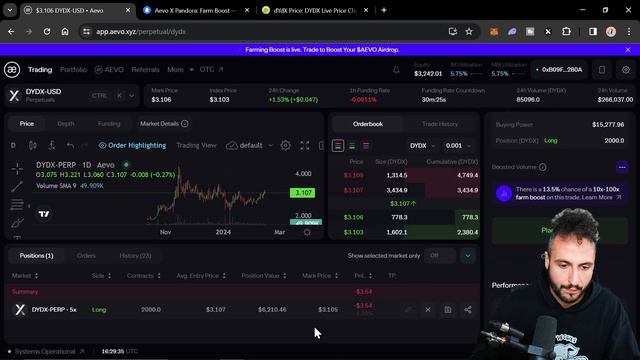The height and width of the screenshot is (360, 640).
Task: Open the default chart layout dropdown
Action: [250, 145]
